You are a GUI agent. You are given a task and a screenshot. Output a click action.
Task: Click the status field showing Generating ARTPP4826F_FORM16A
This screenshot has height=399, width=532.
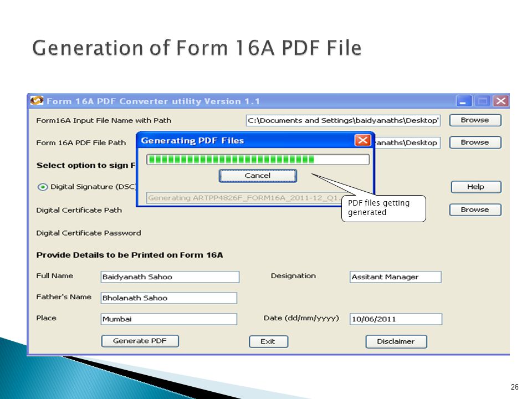244,198
